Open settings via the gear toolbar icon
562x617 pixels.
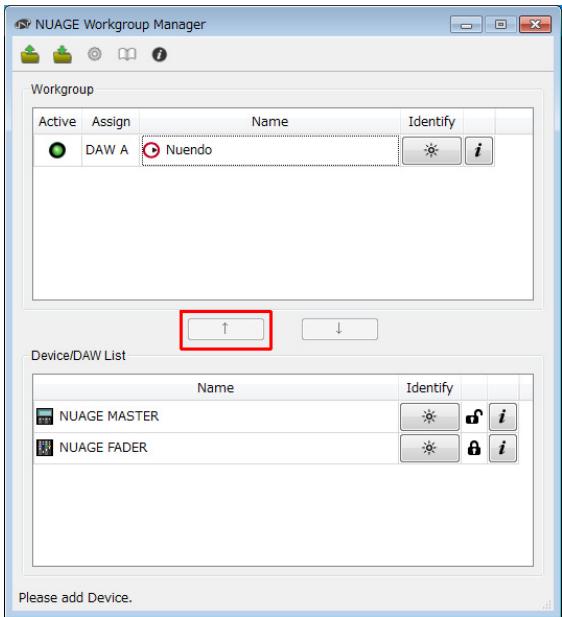pyautogui.click(x=94, y=54)
